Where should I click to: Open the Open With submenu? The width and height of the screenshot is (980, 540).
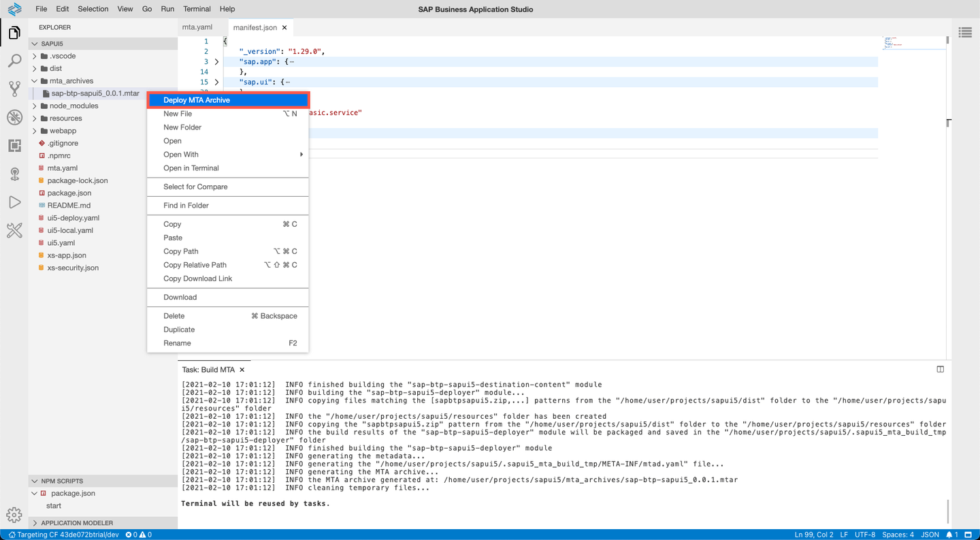(x=228, y=155)
